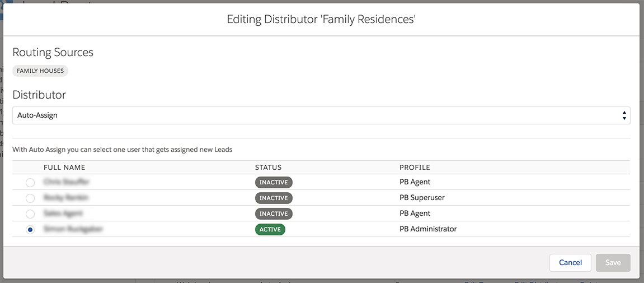644x283 pixels.
Task: Click the FAMILY HOUSES routing source pill
Action: pos(40,71)
